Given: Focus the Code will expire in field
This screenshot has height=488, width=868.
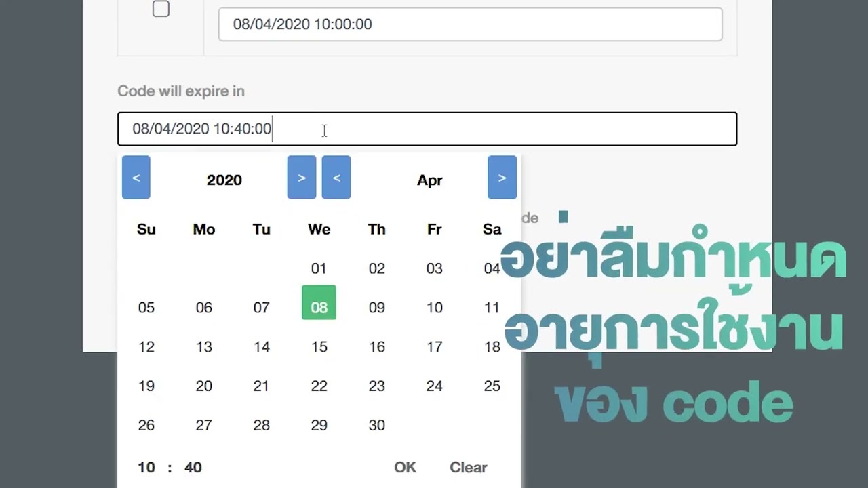Looking at the screenshot, I should point(427,129).
